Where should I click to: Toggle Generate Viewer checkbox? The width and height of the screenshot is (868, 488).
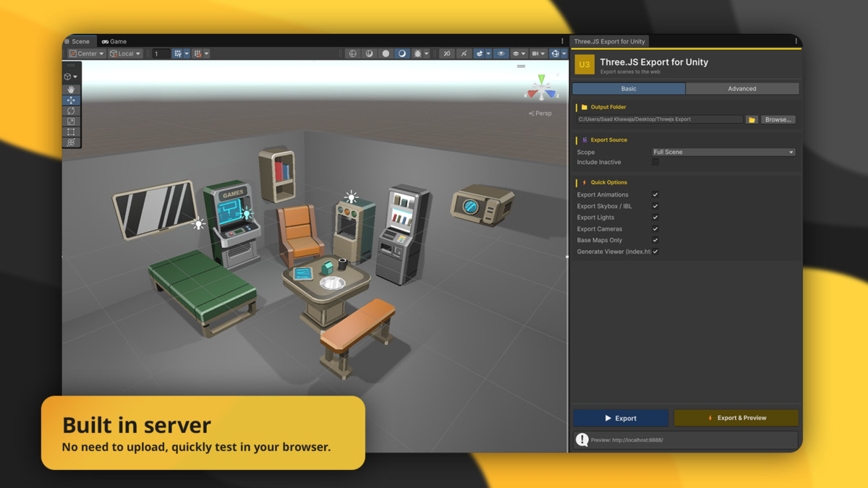point(655,252)
